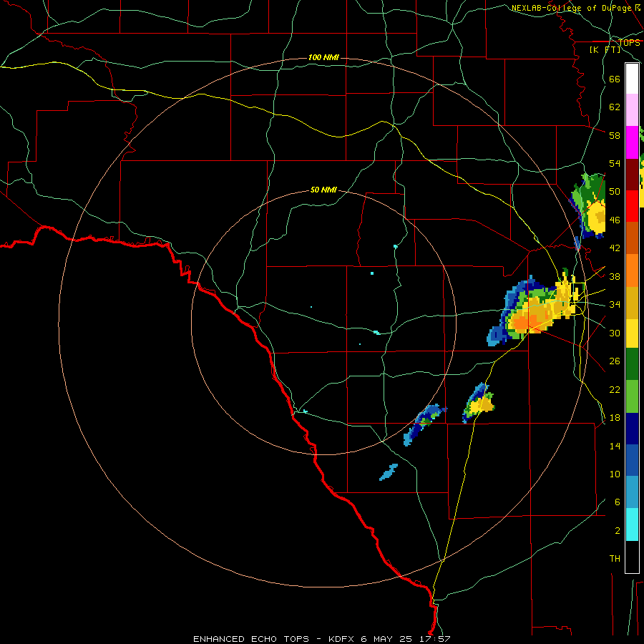The height and width of the screenshot is (644, 644).
Task: Click the bright yellow legend swatch
Action: 632,333
